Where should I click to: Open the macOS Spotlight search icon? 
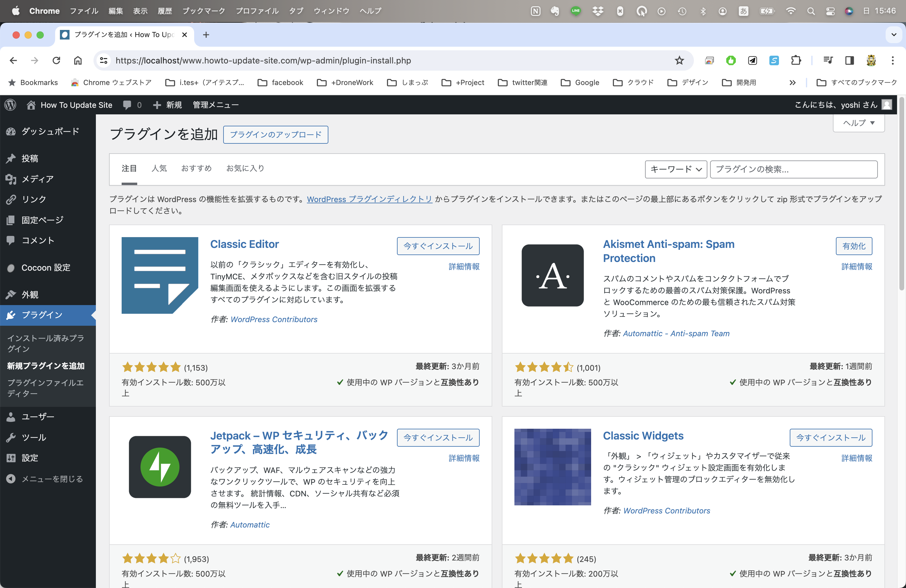[811, 11]
